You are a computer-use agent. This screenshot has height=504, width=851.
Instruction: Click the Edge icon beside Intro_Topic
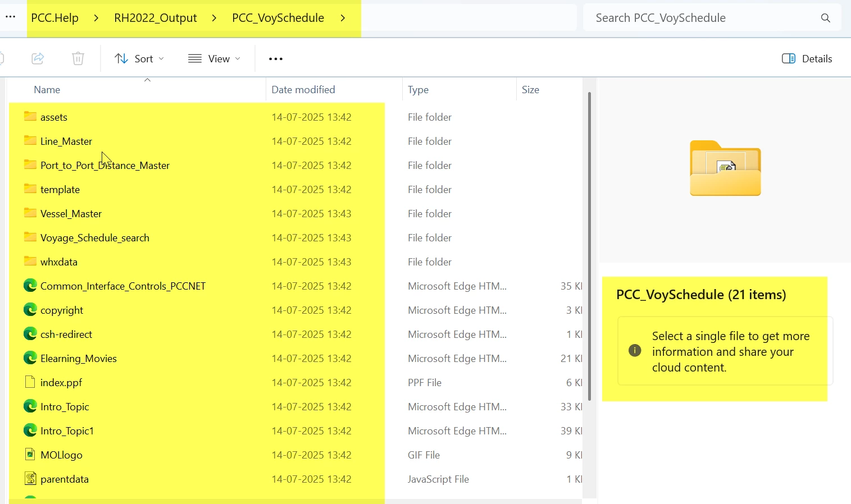coord(30,406)
